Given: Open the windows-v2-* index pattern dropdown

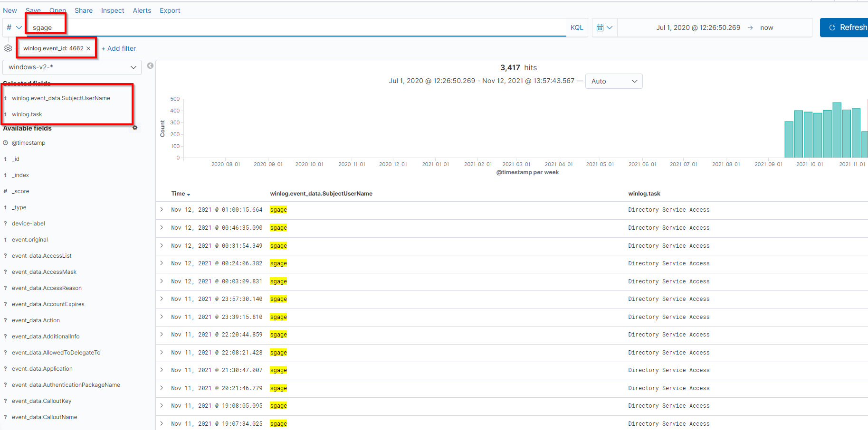Looking at the screenshot, I should click(72, 67).
